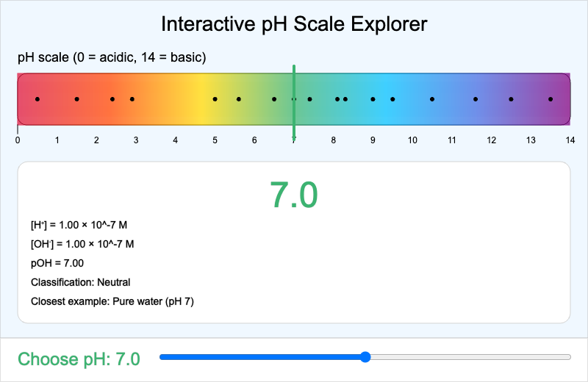588x382 pixels.
Task: Click the 'Classification: Neutral' line
Action: [80, 282]
